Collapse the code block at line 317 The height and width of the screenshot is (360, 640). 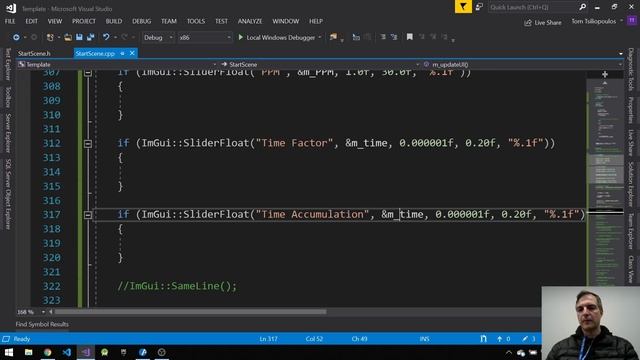click(x=88, y=215)
